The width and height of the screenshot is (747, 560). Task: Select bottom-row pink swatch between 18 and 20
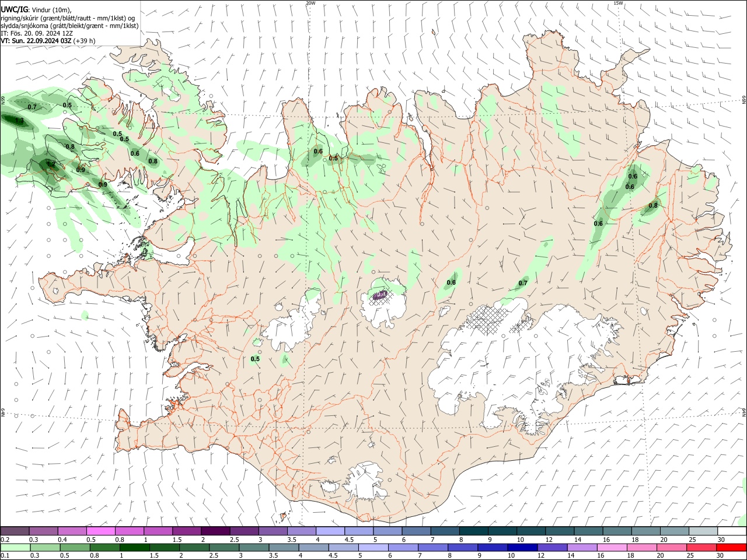[642, 547]
